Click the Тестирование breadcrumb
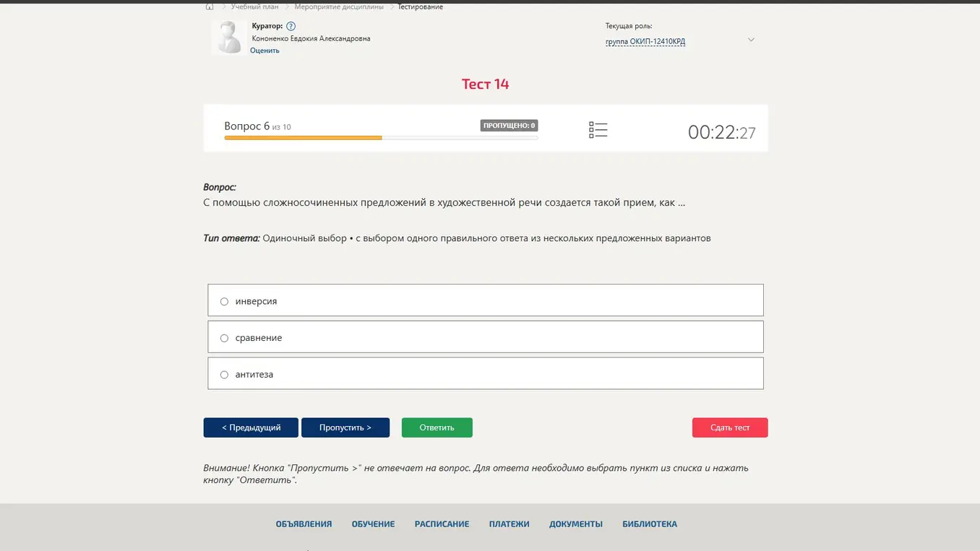The height and width of the screenshot is (551, 980). click(x=421, y=6)
